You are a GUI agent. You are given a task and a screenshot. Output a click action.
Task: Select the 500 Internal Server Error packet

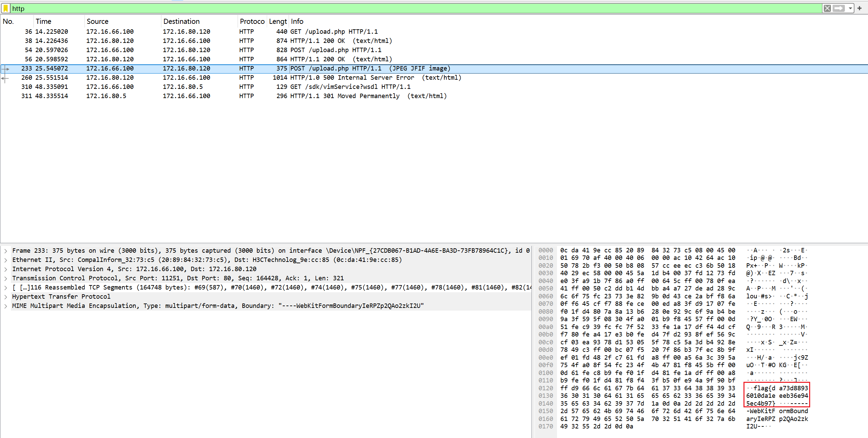(x=352, y=78)
